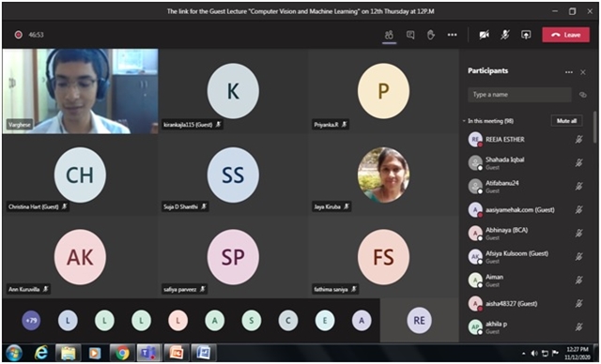
Task: Toggle REEJA ESTHER's microphone mute icon
Action: pos(578,140)
